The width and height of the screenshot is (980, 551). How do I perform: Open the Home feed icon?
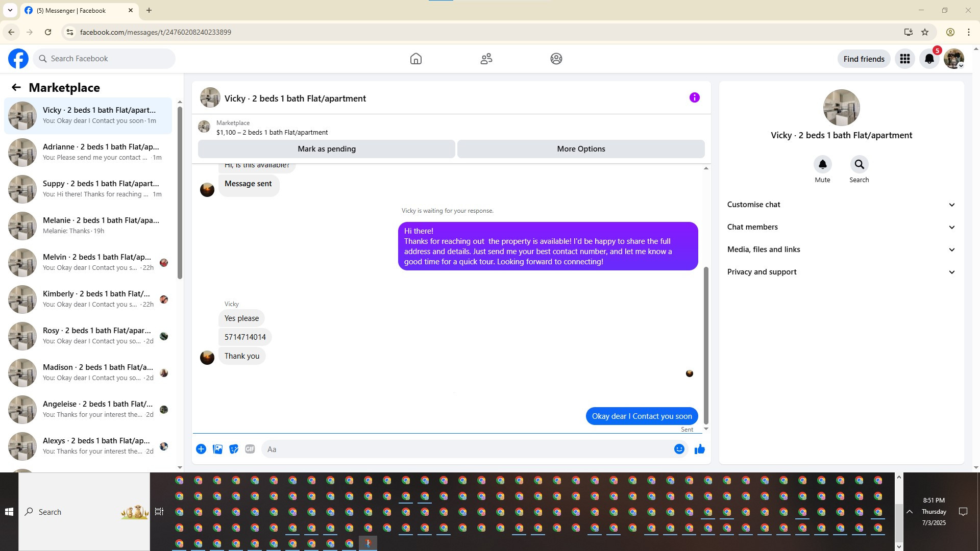(x=415, y=59)
